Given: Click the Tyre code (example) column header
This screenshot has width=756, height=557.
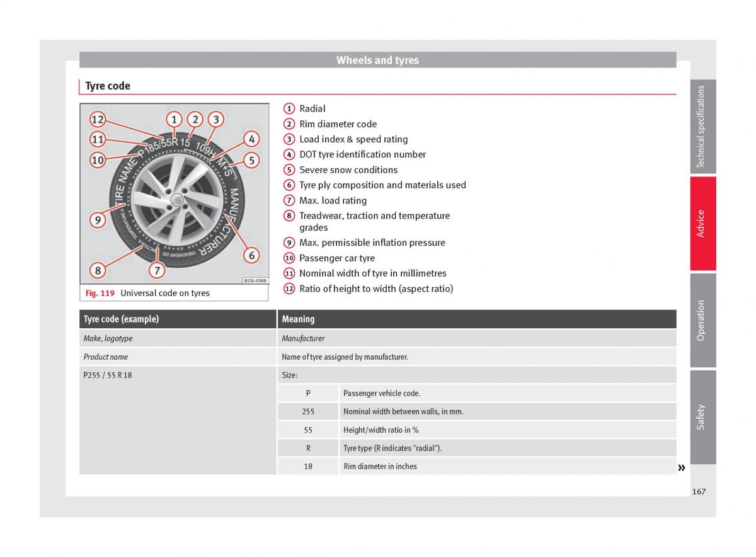Looking at the screenshot, I should pos(178,319).
